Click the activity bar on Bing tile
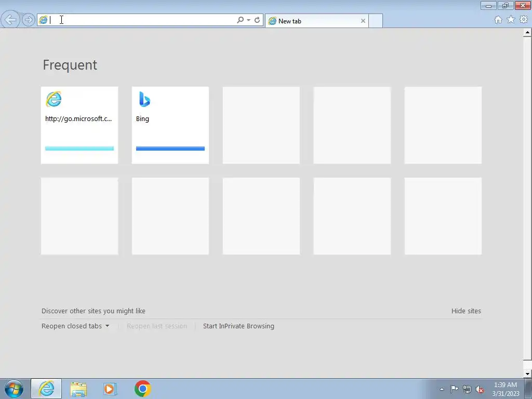The width and height of the screenshot is (532, 399). tap(170, 149)
